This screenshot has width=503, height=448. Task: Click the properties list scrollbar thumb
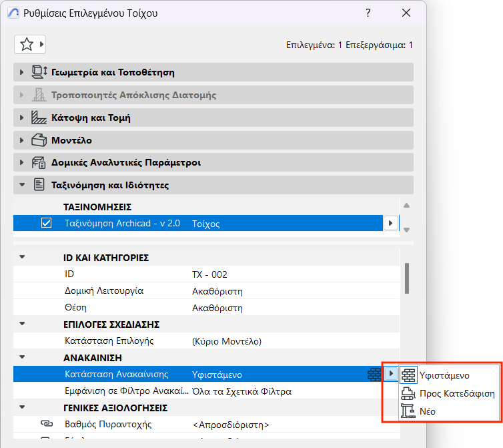coord(407,278)
